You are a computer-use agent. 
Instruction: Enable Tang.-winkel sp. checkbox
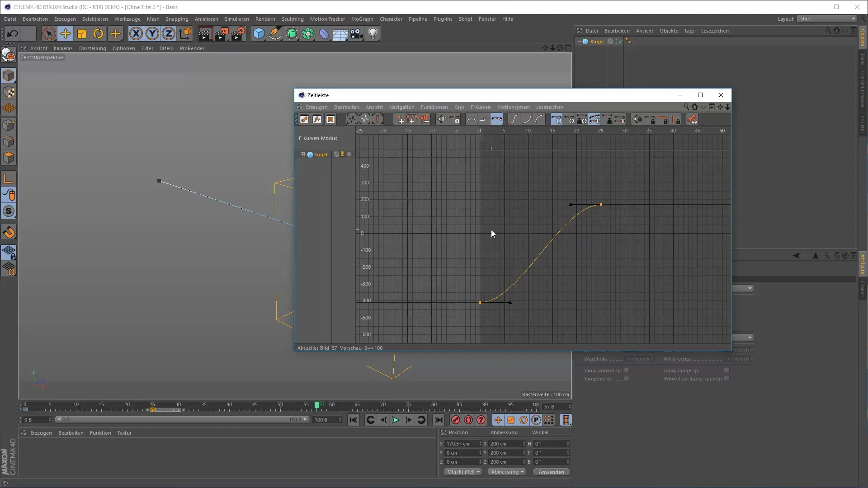click(627, 371)
